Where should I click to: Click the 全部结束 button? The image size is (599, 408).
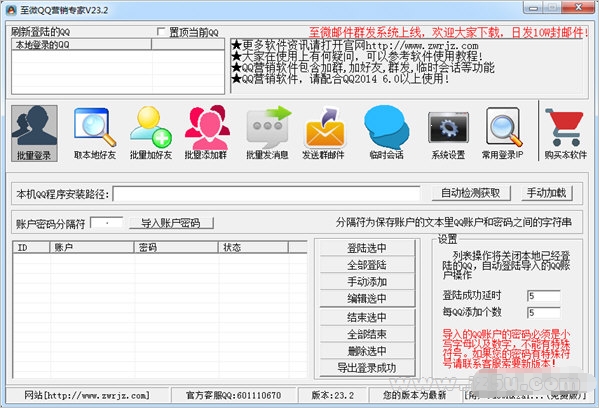[x=367, y=334]
